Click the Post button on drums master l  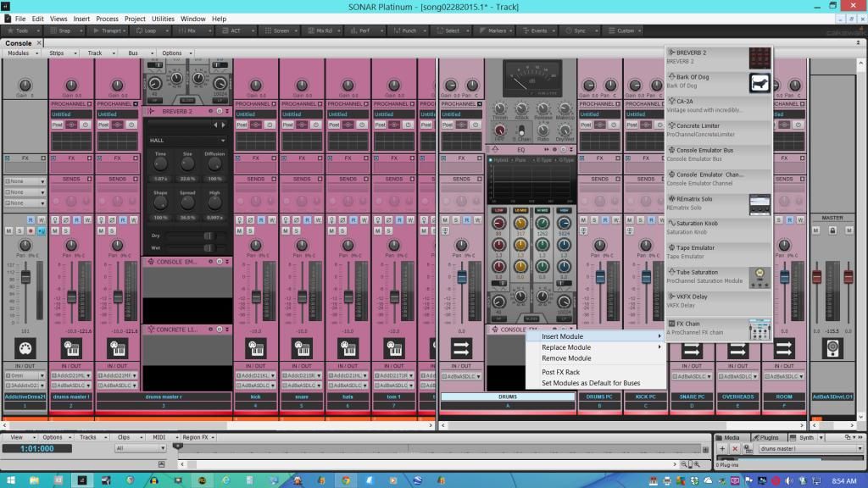pos(58,125)
